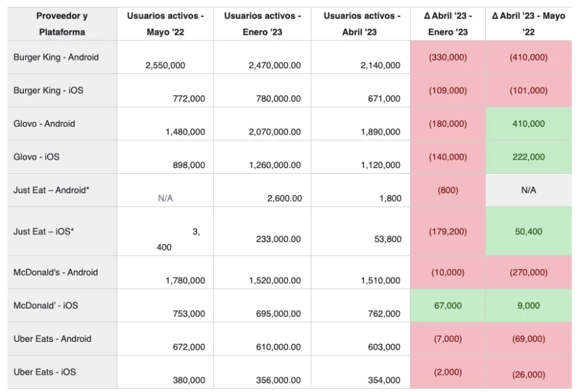580x392 pixels.
Task: Select the cell with value 1,780,000
Action: click(x=166, y=272)
